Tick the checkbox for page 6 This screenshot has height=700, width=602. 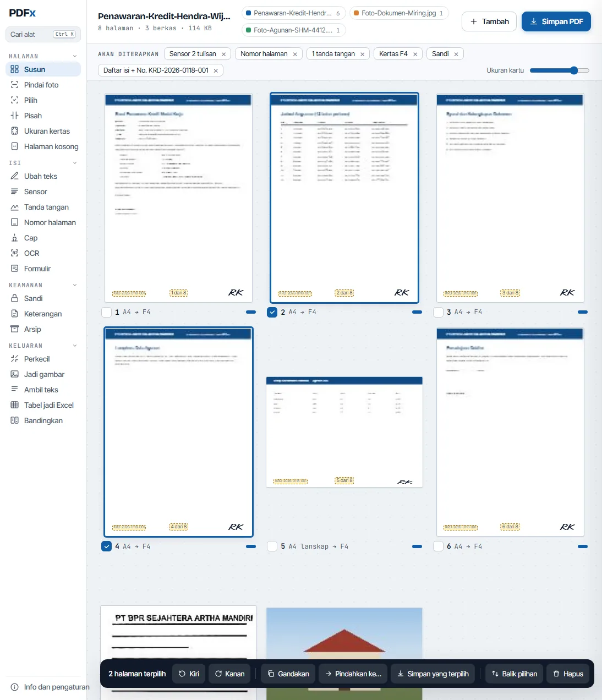pyautogui.click(x=438, y=546)
